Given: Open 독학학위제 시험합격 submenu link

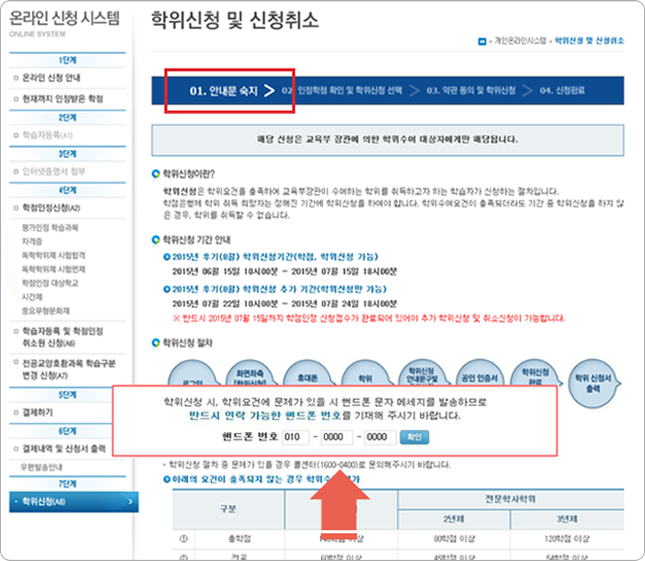Looking at the screenshot, I should [x=53, y=255].
